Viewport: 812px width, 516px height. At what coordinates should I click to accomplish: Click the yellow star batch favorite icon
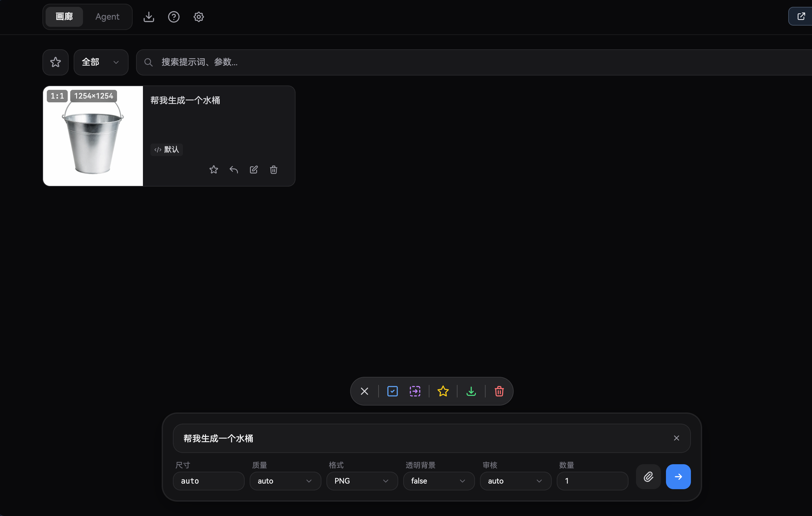443,391
